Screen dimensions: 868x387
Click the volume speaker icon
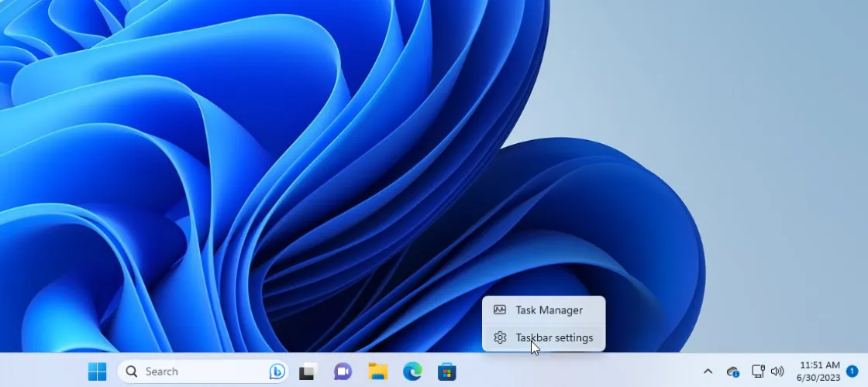[x=777, y=372]
